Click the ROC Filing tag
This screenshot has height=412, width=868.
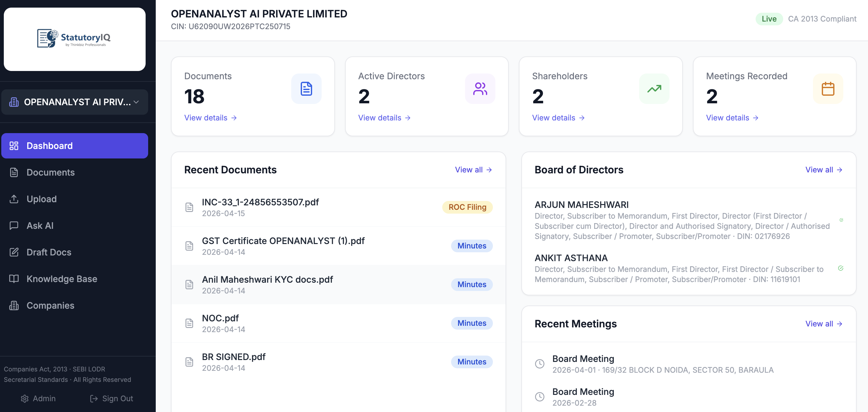467,207
